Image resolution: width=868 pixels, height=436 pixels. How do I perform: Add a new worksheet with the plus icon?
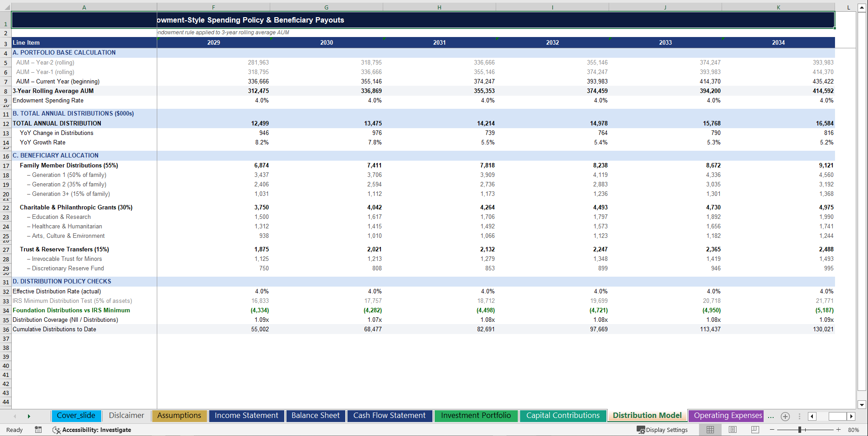pyautogui.click(x=785, y=416)
